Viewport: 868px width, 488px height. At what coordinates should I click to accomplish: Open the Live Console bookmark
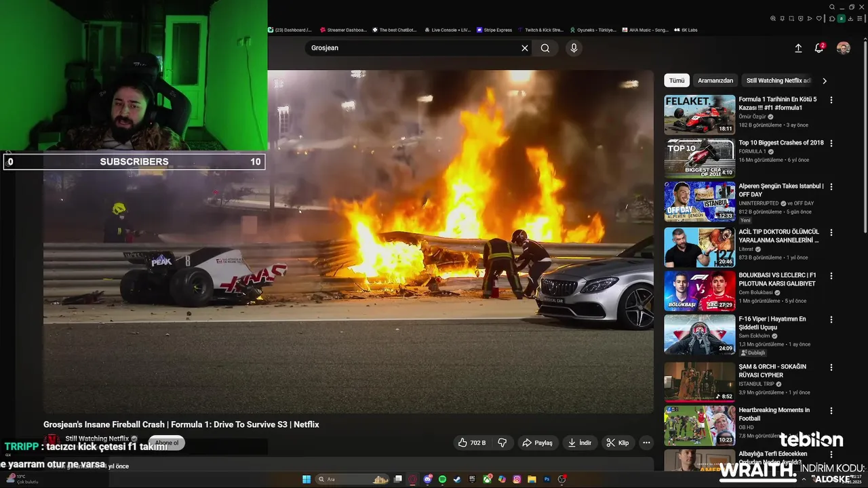[x=448, y=30]
